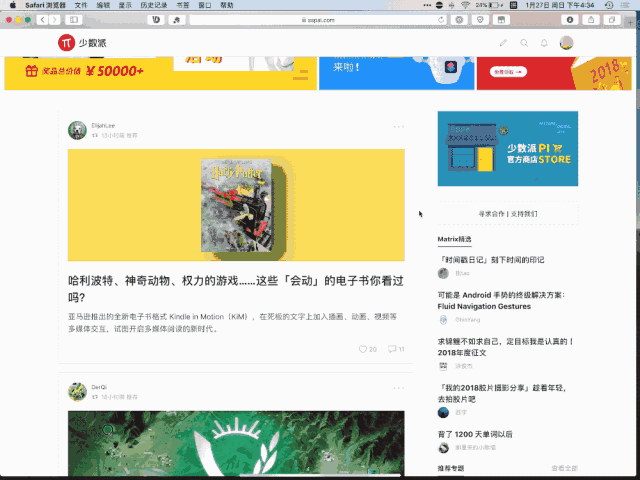Click the blue 来啦 banner

pyautogui.click(x=396, y=73)
